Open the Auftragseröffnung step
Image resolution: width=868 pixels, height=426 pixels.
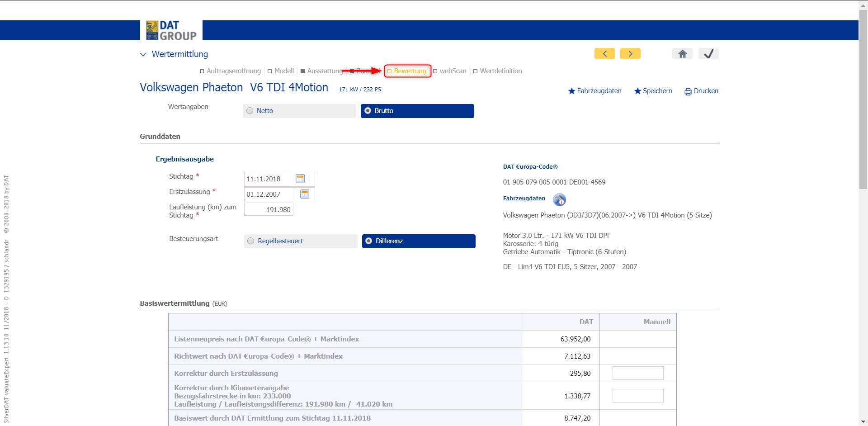click(231, 71)
